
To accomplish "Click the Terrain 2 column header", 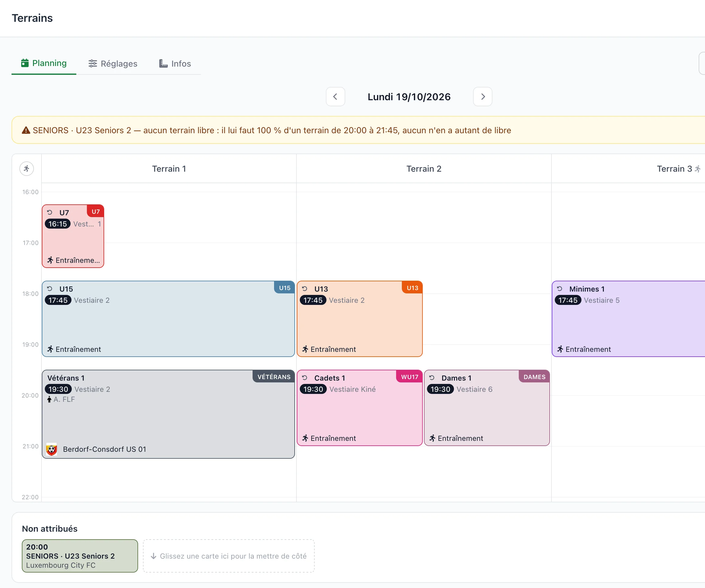I will [424, 169].
